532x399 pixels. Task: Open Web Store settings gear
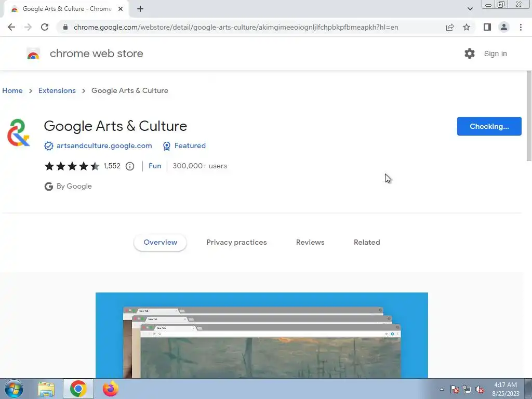point(470,54)
